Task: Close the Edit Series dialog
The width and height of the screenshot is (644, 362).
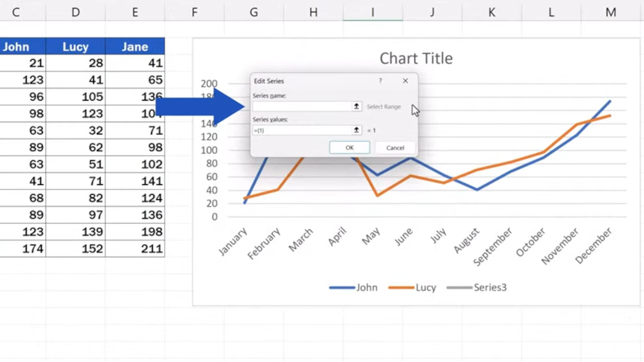Action: [405, 81]
